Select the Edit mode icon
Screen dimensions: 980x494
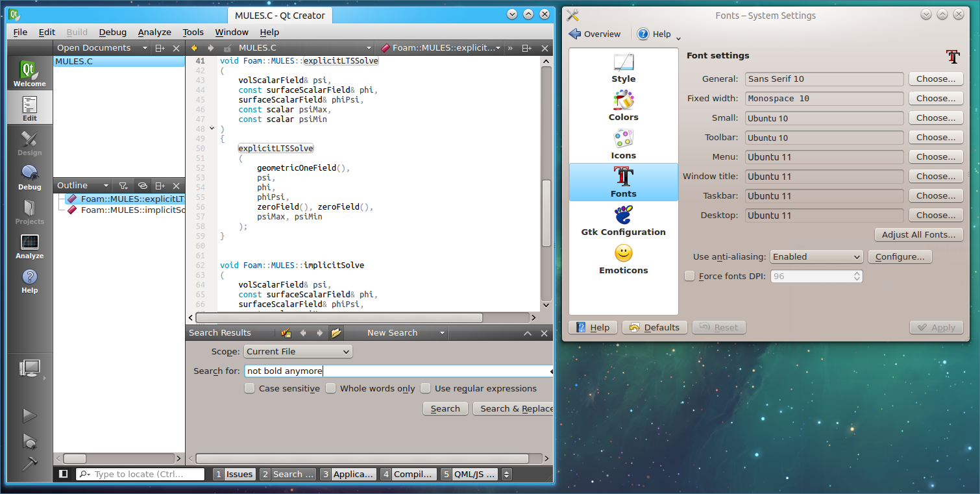pyautogui.click(x=30, y=108)
